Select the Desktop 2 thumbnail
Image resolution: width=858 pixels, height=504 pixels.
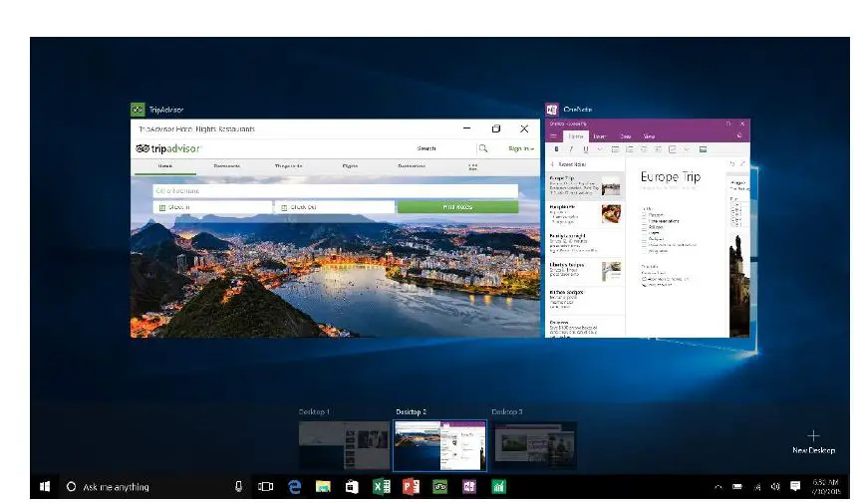(439, 445)
